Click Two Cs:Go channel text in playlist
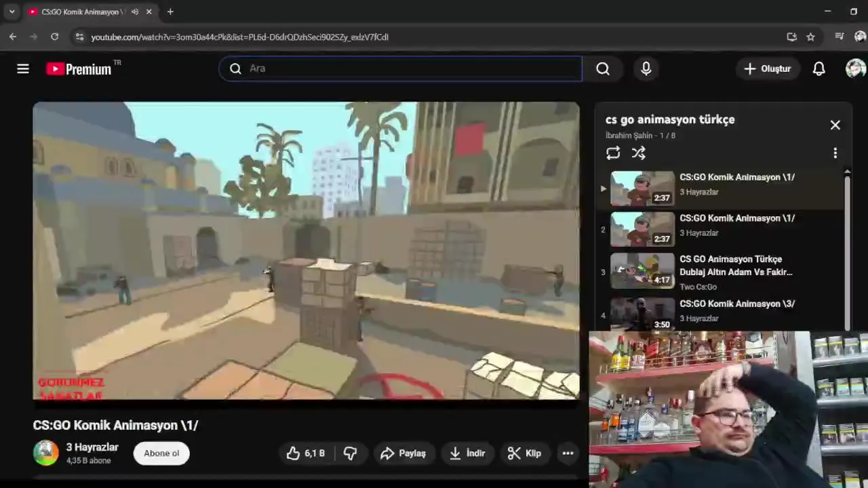Screen dimensions: 868x488 click(x=698, y=287)
